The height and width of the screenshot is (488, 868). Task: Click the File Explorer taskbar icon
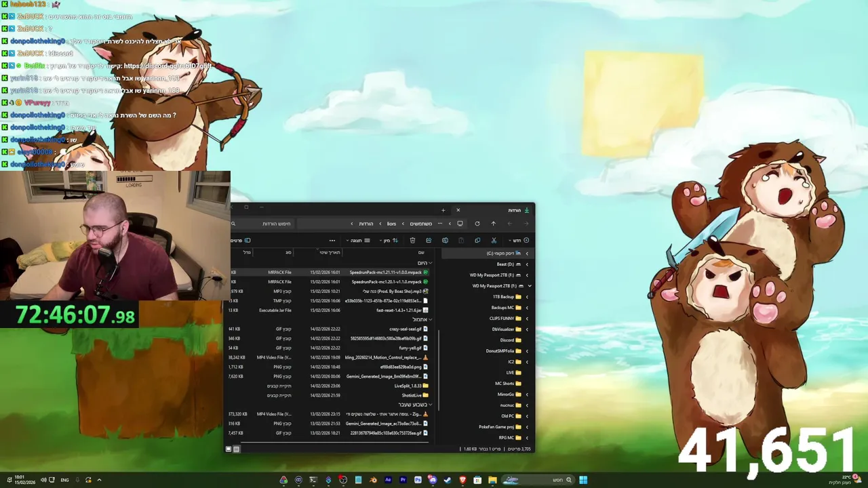493,480
